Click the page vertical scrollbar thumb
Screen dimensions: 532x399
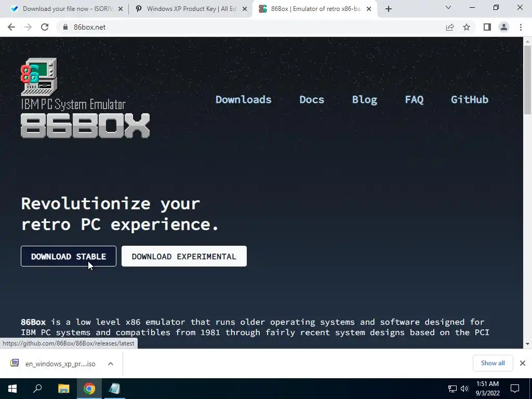click(527, 80)
